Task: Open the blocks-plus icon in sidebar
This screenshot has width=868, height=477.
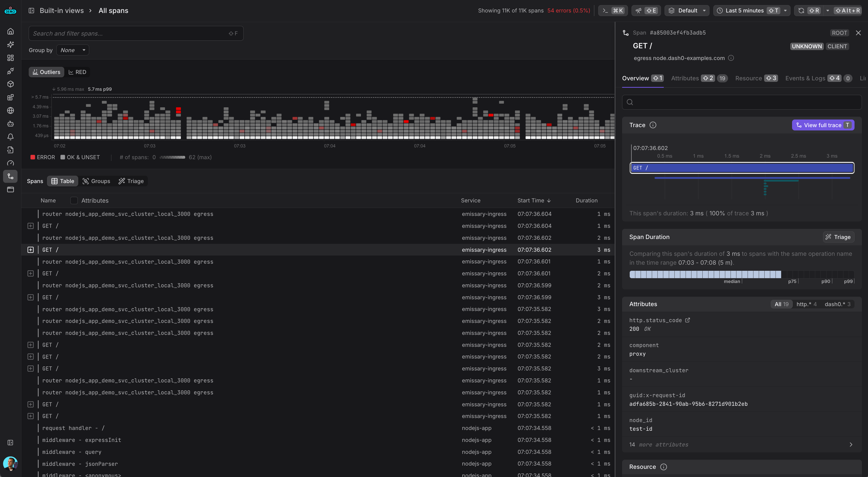Action: tap(10, 97)
